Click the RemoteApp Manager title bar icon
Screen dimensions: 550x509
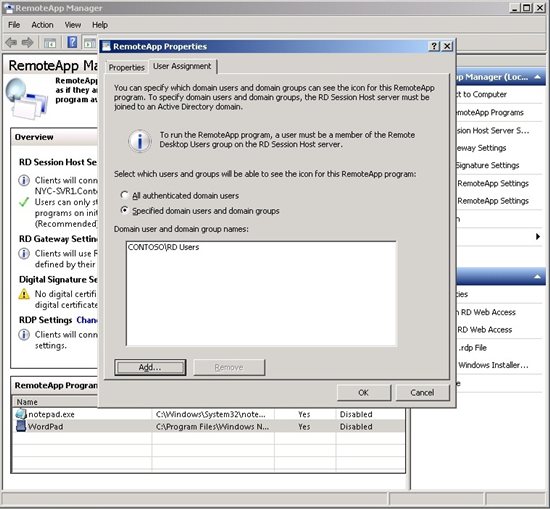[9, 8]
